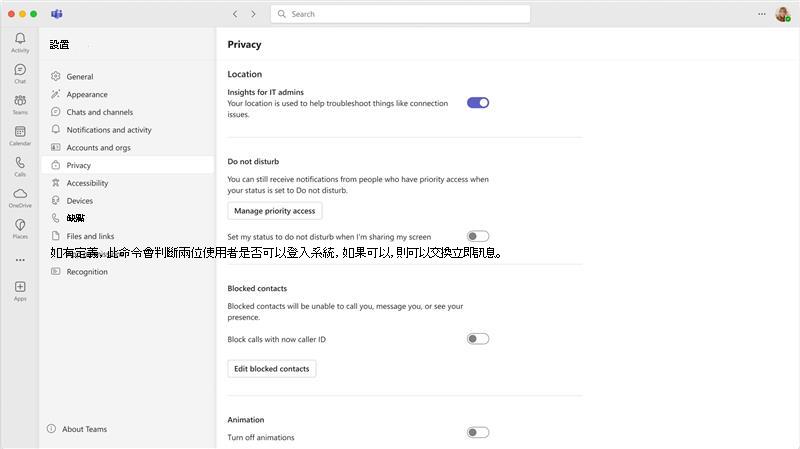Screen dimensions: 800x449
Task: Click Manage priority access button
Action: pyautogui.click(x=274, y=211)
